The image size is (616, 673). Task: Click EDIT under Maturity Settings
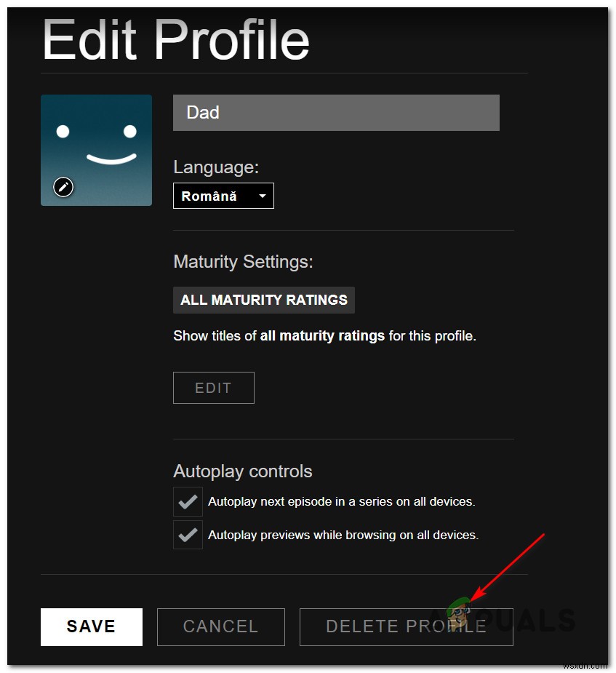point(213,387)
